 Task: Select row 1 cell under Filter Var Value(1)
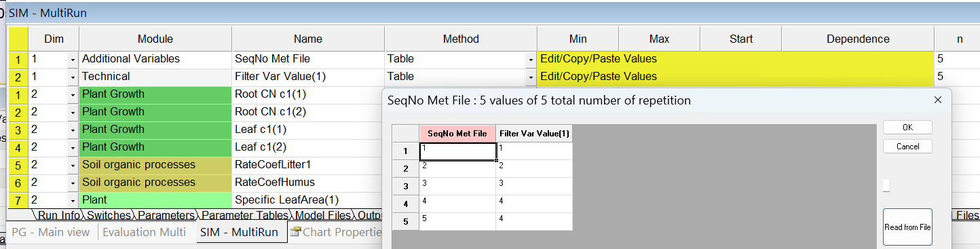[x=534, y=151]
